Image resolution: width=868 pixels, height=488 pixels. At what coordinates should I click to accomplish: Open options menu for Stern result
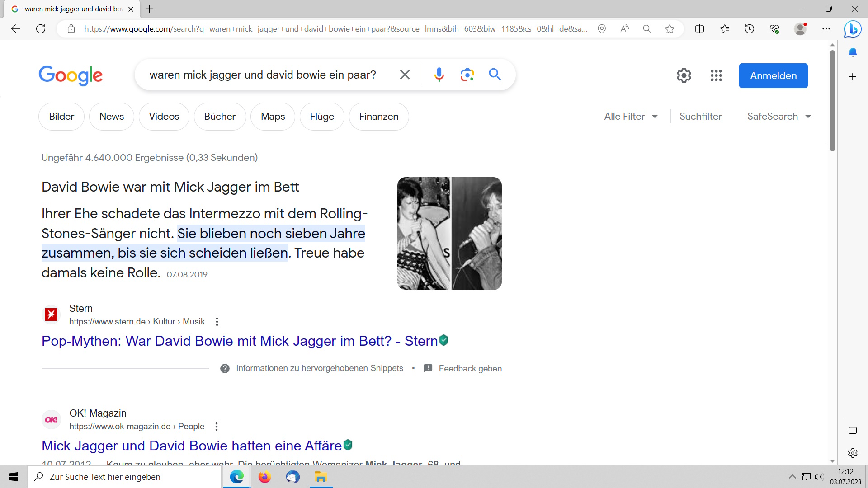[x=217, y=322]
